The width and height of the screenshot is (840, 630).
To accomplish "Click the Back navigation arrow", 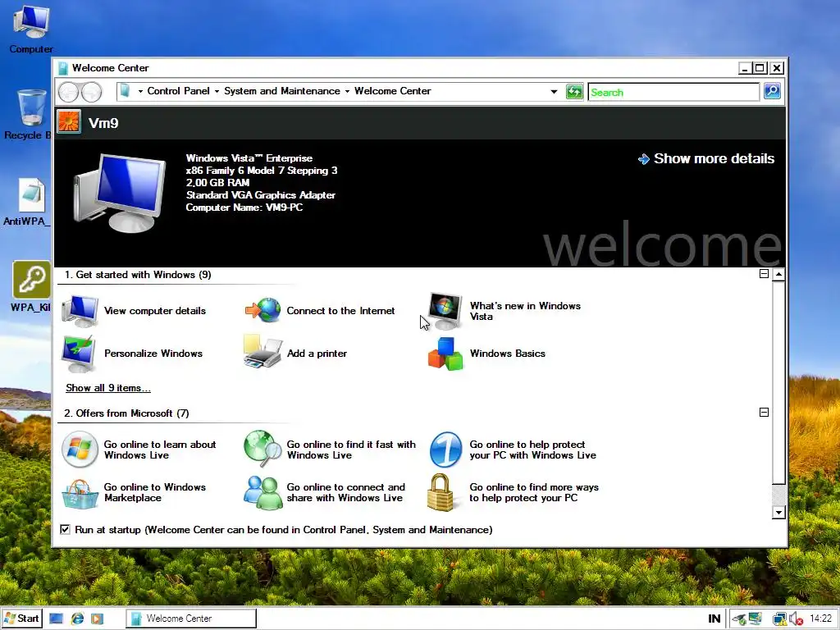I will tap(69, 92).
